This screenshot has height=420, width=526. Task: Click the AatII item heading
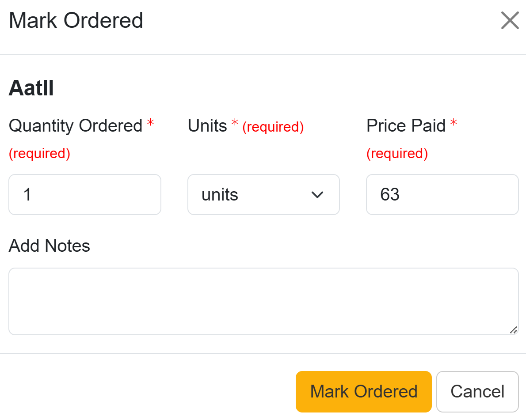(31, 89)
